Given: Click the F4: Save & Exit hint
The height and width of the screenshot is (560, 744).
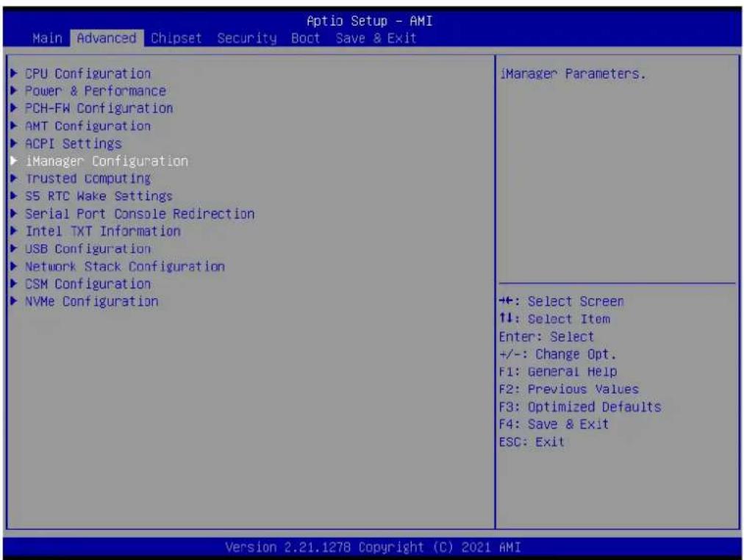Looking at the screenshot, I should pyautogui.click(x=554, y=424).
